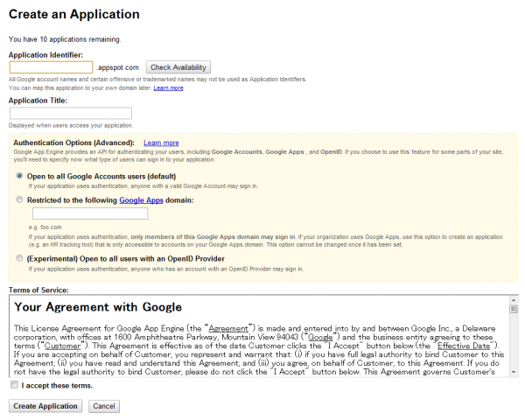Choose Restricted to Google Apps domain option
The image size is (525, 420).
pos(20,200)
